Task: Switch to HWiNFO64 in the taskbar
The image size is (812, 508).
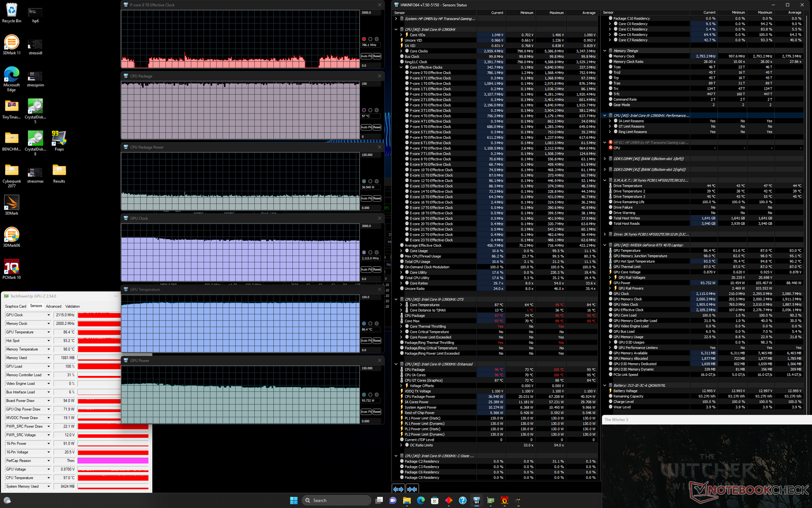Action: point(477,500)
